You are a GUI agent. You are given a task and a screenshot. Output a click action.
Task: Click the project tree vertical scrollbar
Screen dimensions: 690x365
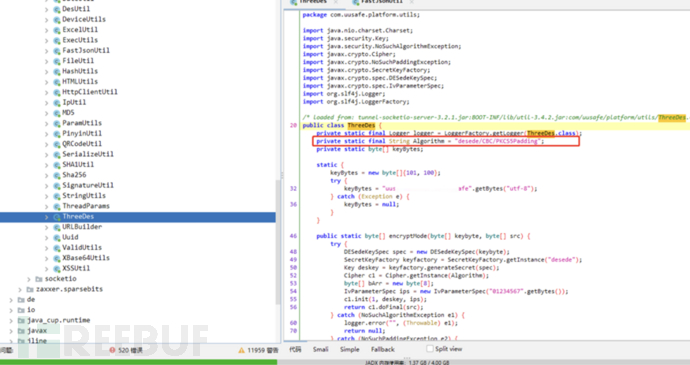278,241
